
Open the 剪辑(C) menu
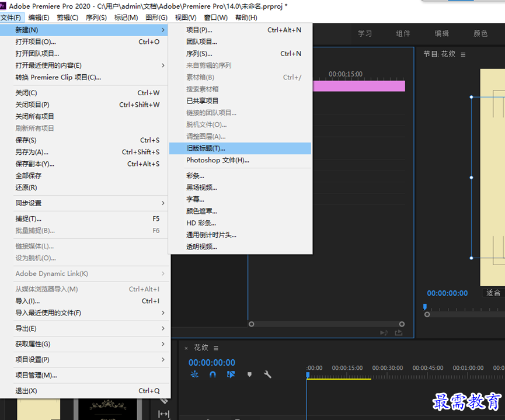point(67,18)
